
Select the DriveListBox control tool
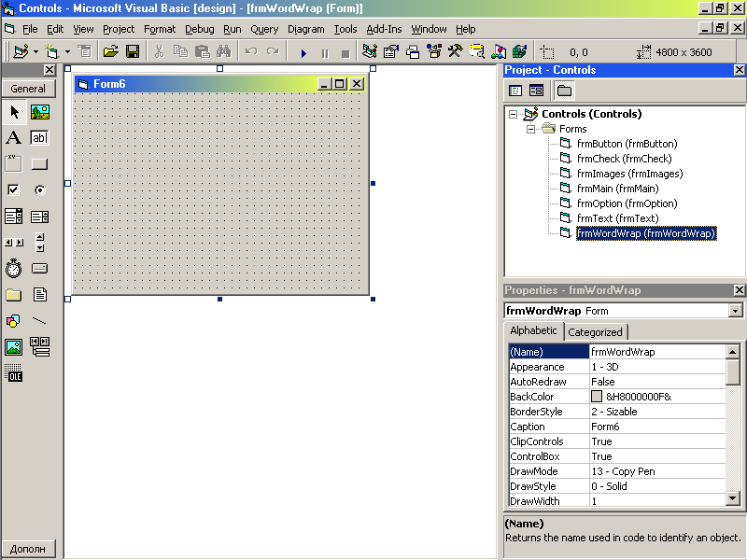pyautogui.click(x=40, y=269)
